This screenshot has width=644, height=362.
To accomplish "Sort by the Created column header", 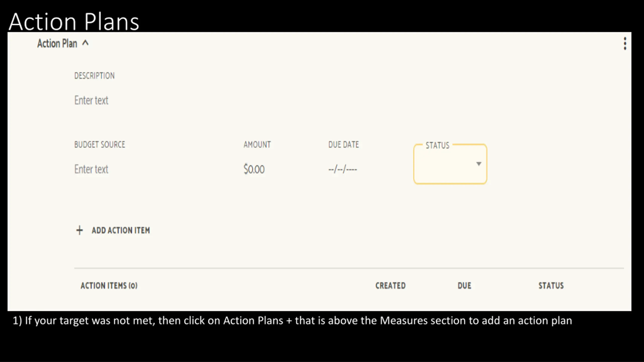I will pos(390,286).
